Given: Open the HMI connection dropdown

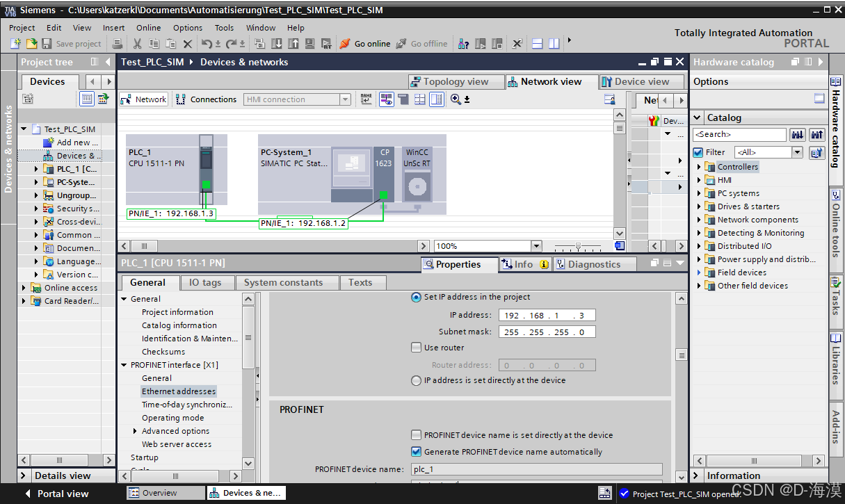Looking at the screenshot, I should (x=345, y=99).
